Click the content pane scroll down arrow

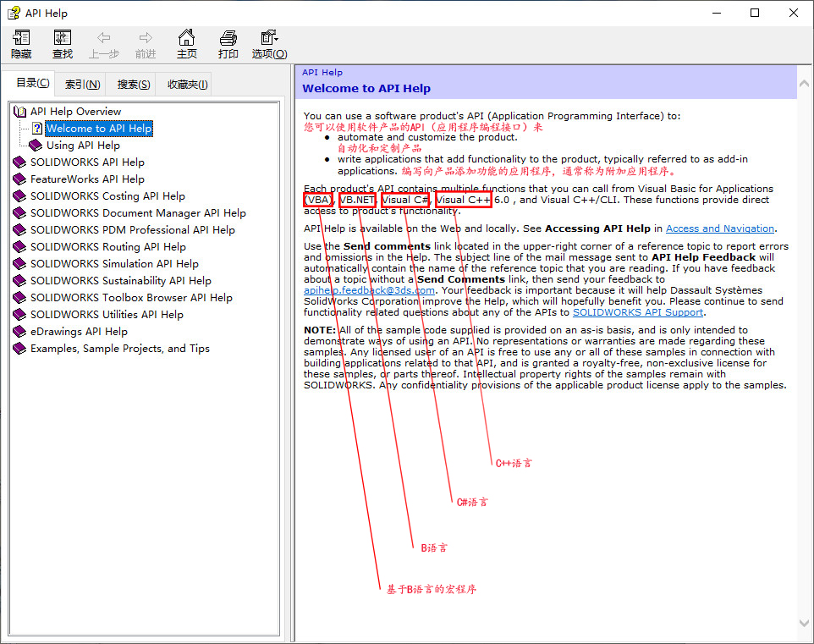coord(805,623)
